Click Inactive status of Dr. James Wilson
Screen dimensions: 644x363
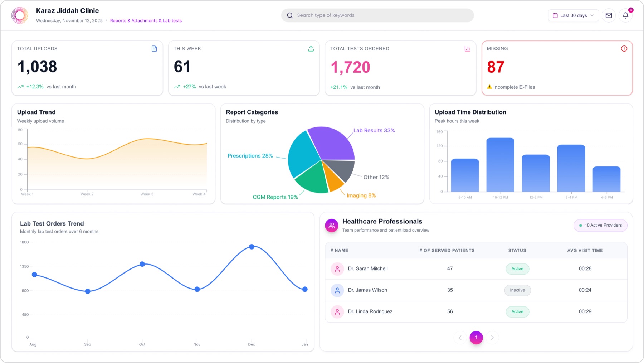click(517, 290)
